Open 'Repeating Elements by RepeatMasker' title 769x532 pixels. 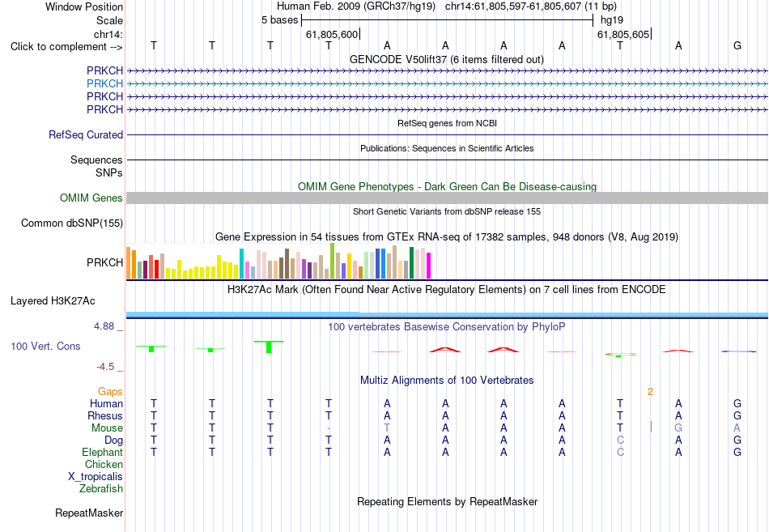point(447,502)
